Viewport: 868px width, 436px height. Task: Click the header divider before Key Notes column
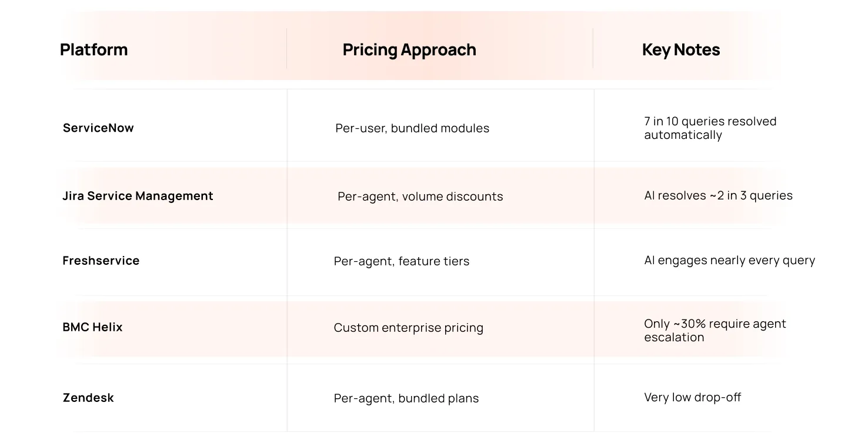point(593,49)
